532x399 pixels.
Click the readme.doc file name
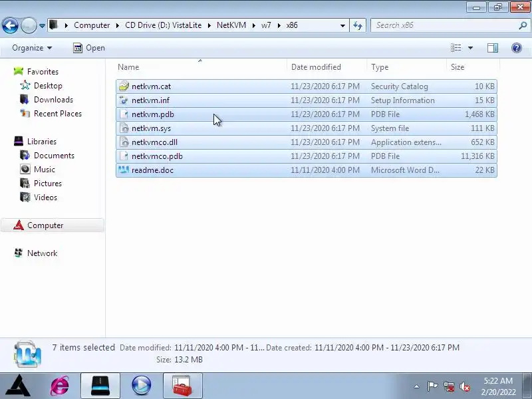point(152,170)
